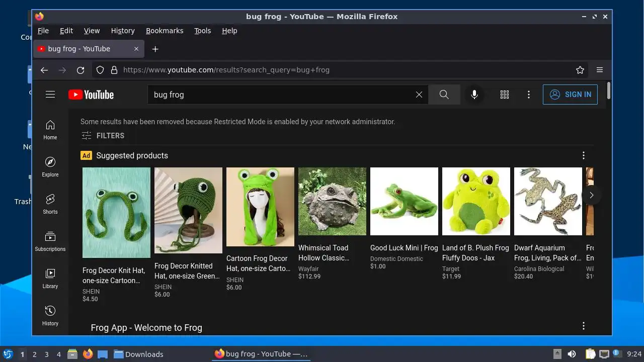The image size is (644, 362).
Task: Open a new tab with the plus button
Action: click(x=155, y=49)
